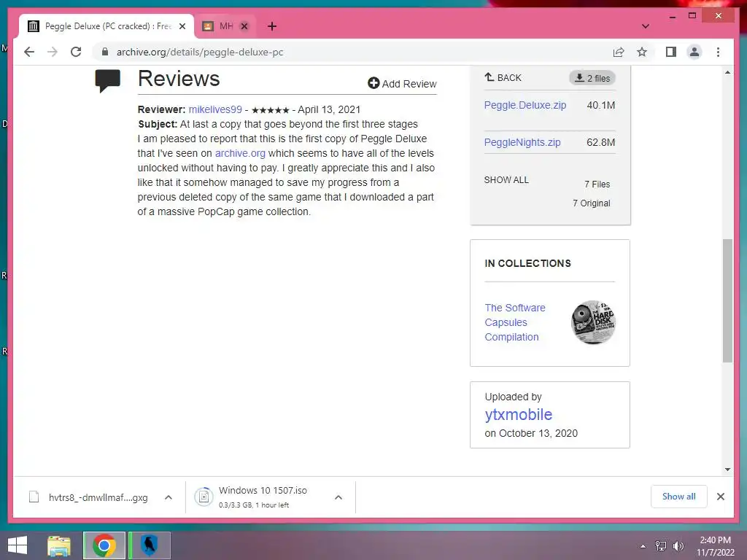
Task: Open the Windows Start menu
Action: [18, 545]
